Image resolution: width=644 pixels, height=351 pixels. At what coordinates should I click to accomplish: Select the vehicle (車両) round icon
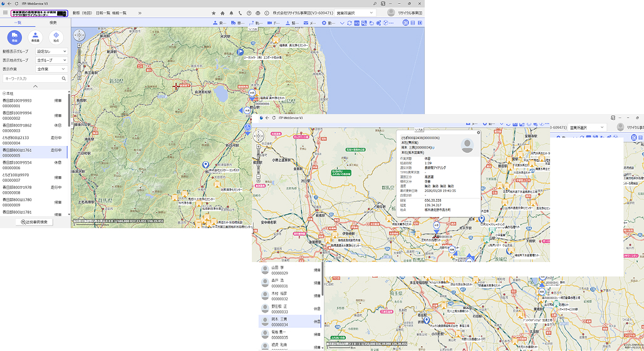coord(14,37)
